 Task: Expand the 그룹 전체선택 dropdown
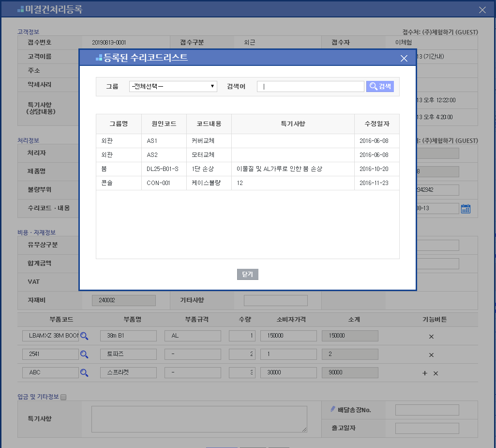(x=173, y=86)
